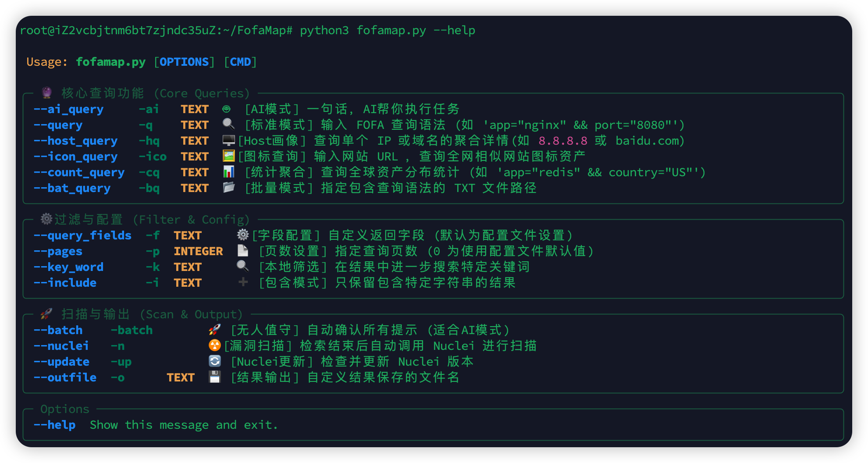The height and width of the screenshot is (463, 868).
Task: Click the python3 fofamap.py --help command line
Action: [x=388, y=30]
